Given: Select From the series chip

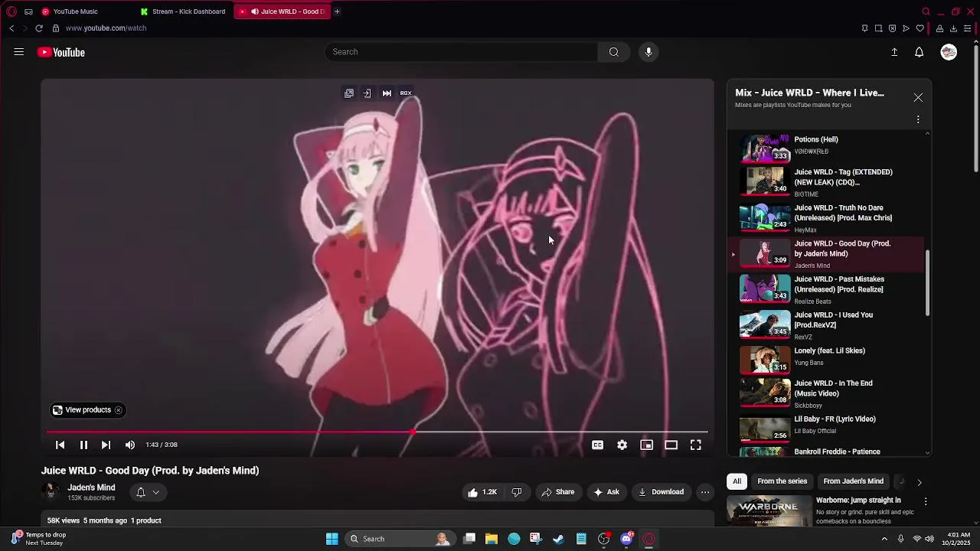Looking at the screenshot, I should (782, 481).
